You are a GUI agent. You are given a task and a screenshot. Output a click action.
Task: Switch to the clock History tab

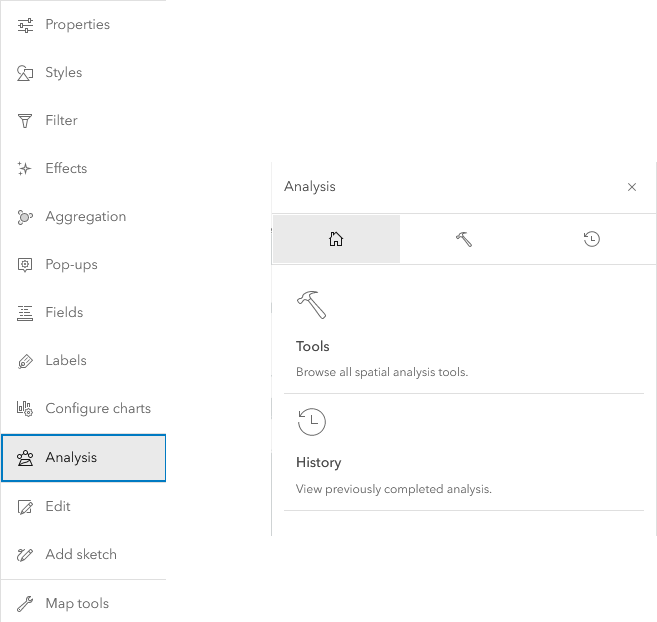click(592, 239)
